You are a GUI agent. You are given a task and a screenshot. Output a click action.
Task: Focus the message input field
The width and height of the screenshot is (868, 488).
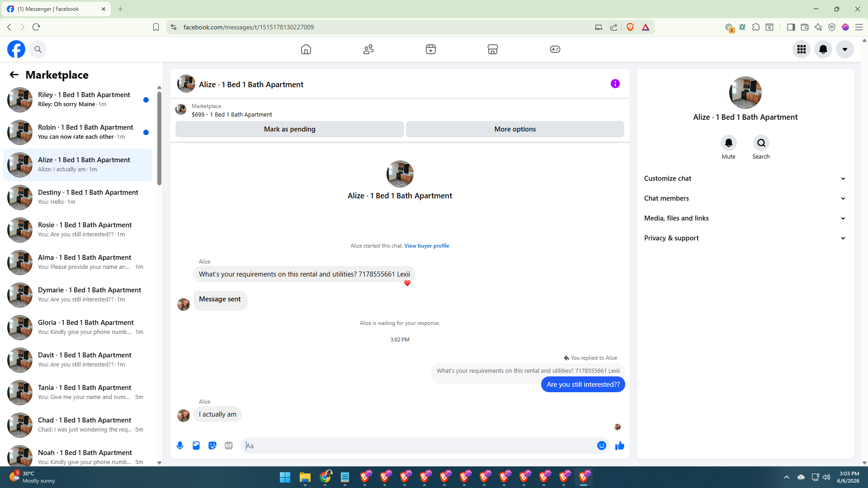point(420,446)
